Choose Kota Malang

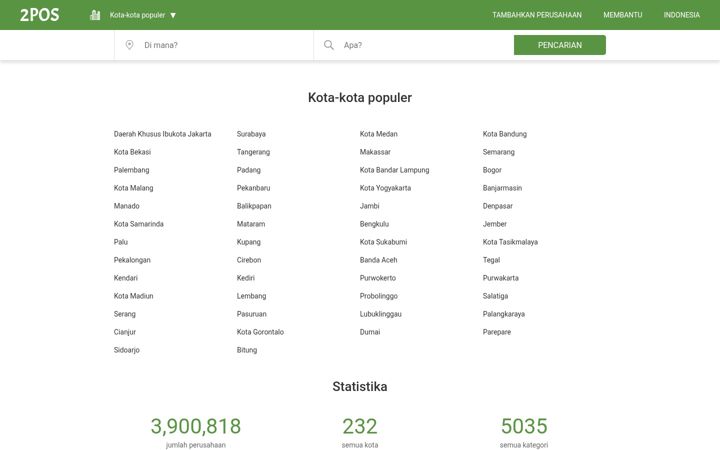click(134, 188)
